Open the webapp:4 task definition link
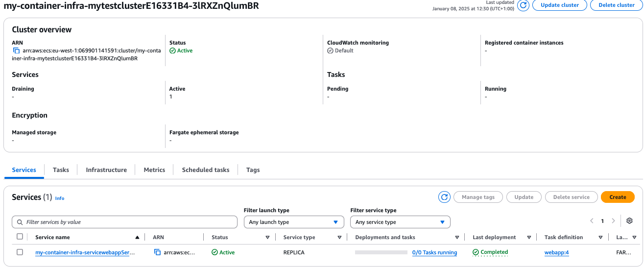The width and height of the screenshot is (644, 270). pyautogui.click(x=556, y=253)
